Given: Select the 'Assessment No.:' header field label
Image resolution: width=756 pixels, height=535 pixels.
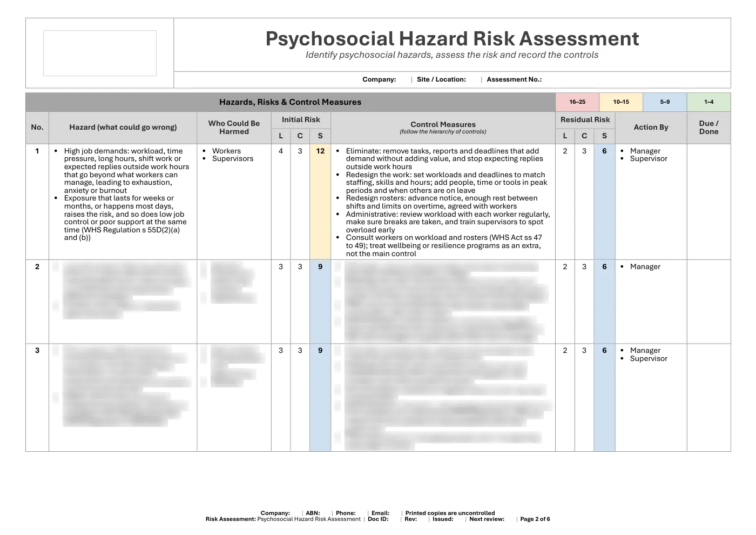Looking at the screenshot, I should coord(514,79).
